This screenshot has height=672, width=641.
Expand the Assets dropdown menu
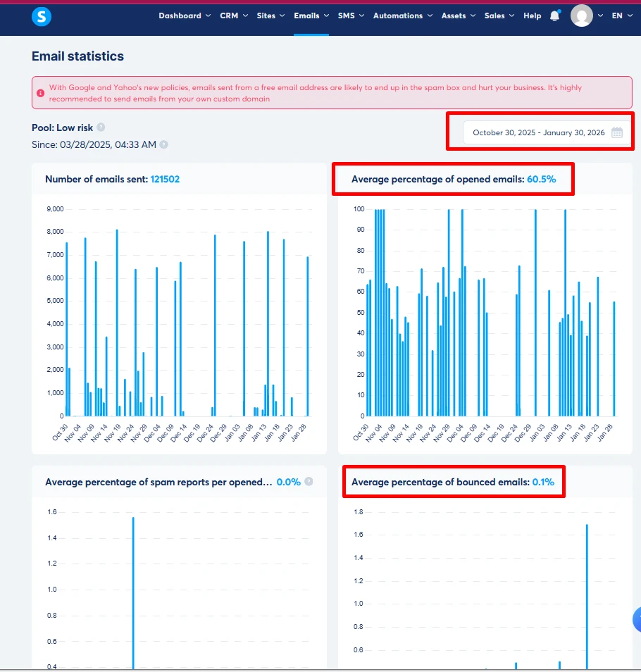(x=458, y=15)
